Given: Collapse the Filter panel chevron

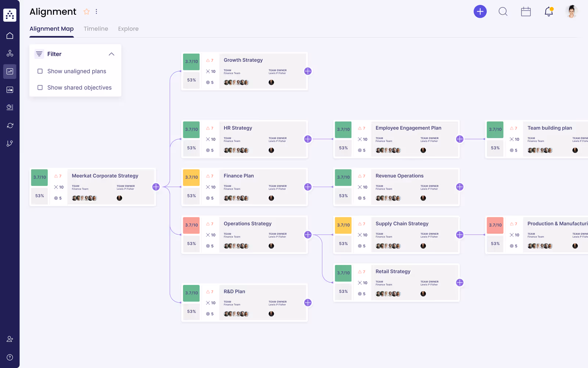Looking at the screenshot, I should [x=112, y=54].
